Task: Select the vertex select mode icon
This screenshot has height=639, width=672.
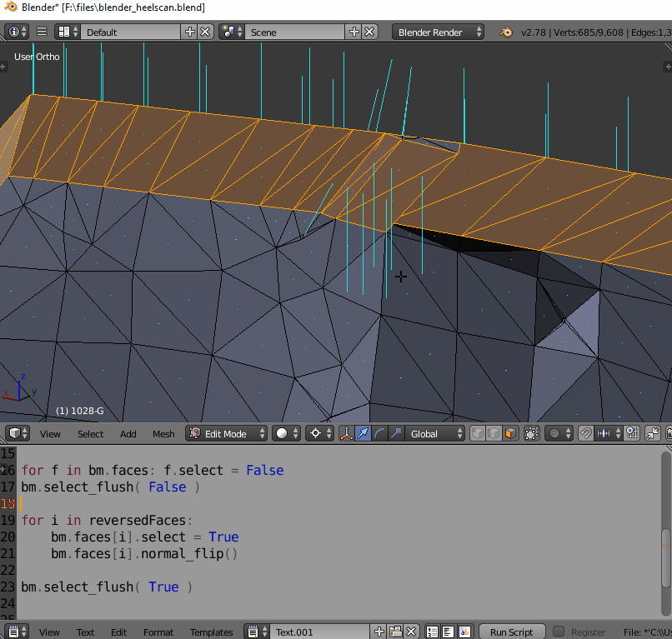Action: coord(476,433)
